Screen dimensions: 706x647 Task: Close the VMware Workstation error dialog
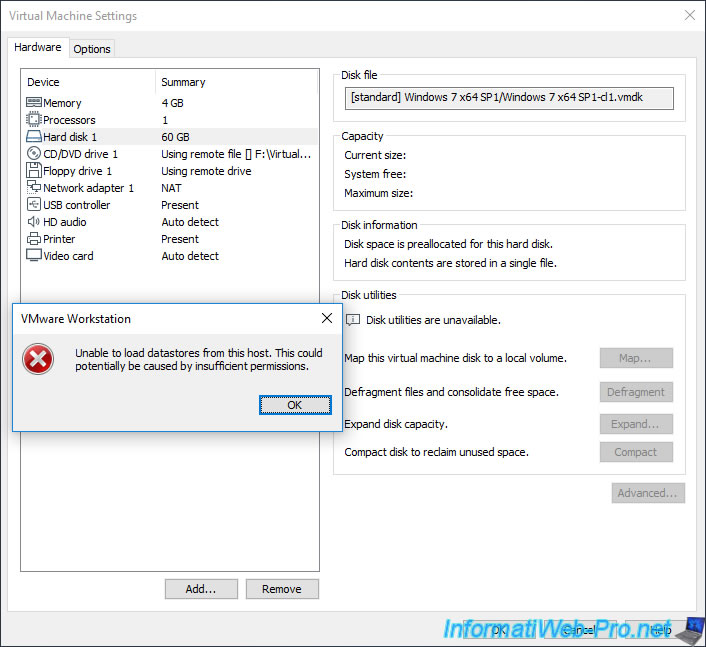tap(327, 318)
